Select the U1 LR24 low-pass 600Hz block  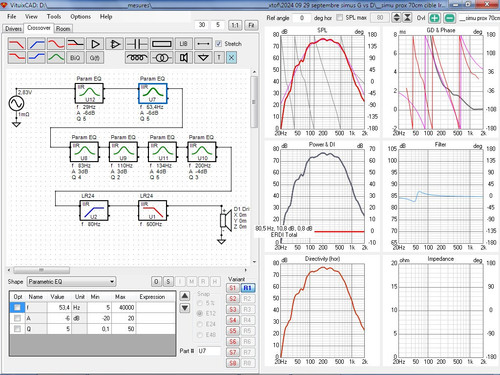click(153, 210)
